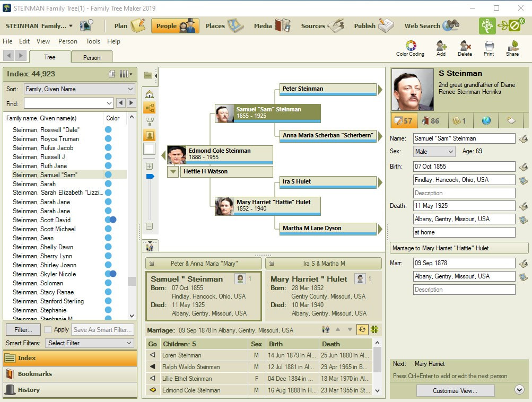532x402 pixels.
Task: Collapse Edmond Cole Steinman's node chevron
Action: [172, 171]
